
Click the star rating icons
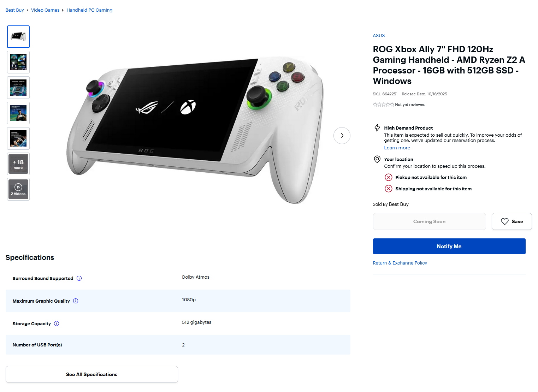pyautogui.click(x=383, y=105)
